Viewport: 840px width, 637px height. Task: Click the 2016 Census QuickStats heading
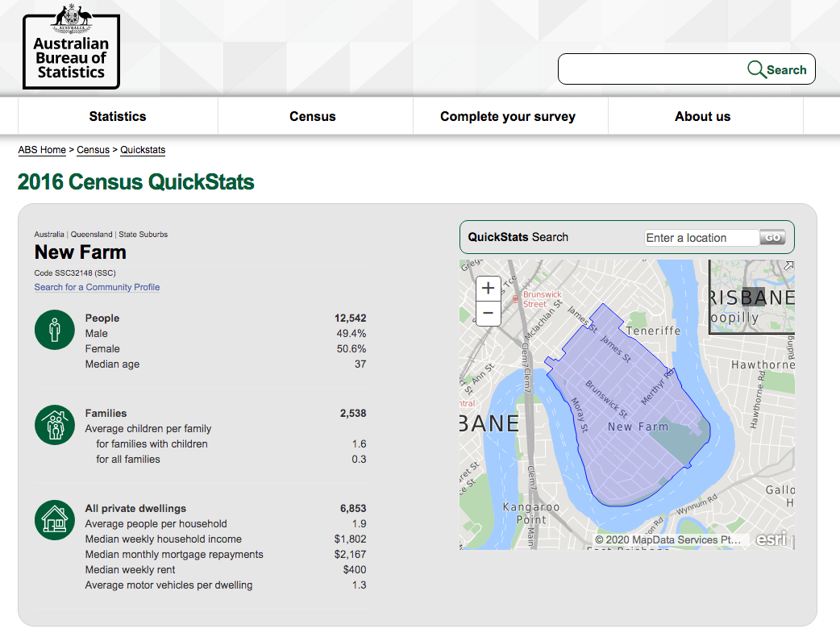(x=136, y=182)
